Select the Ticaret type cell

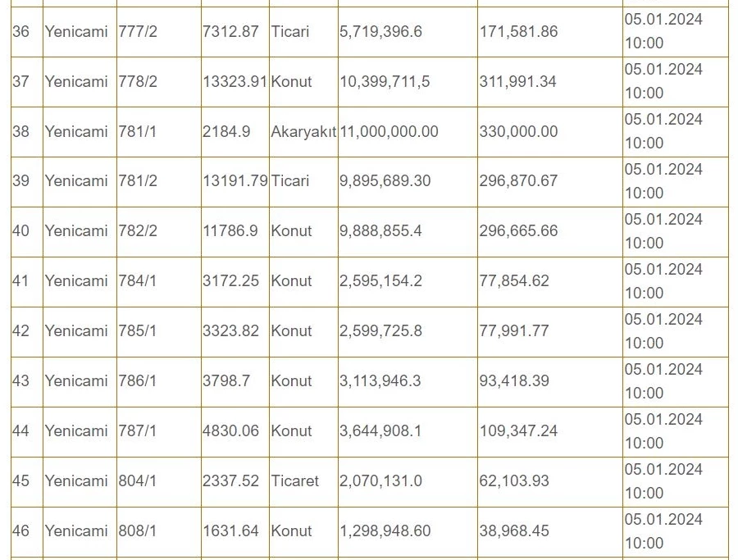pos(303,481)
